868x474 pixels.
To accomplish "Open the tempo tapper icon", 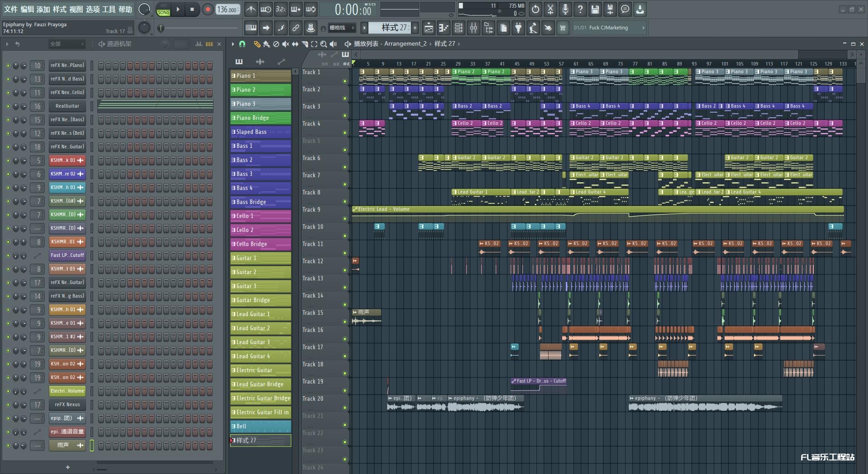I will (x=533, y=28).
